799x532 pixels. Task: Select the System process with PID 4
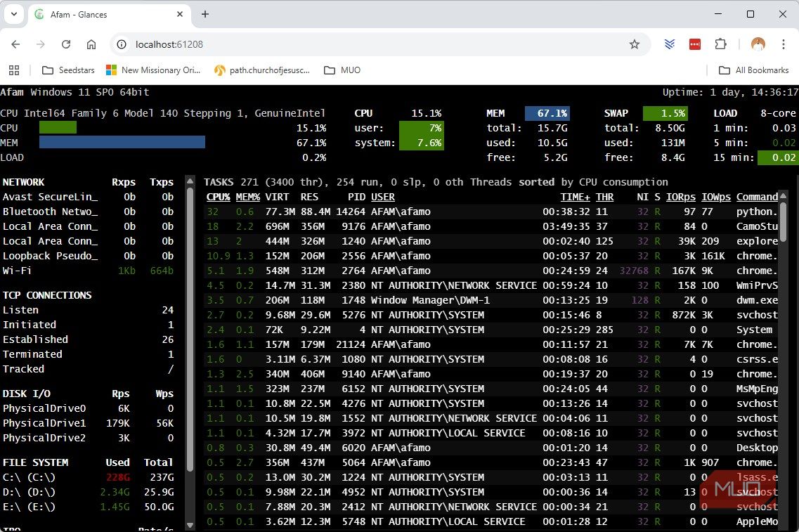click(x=492, y=330)
